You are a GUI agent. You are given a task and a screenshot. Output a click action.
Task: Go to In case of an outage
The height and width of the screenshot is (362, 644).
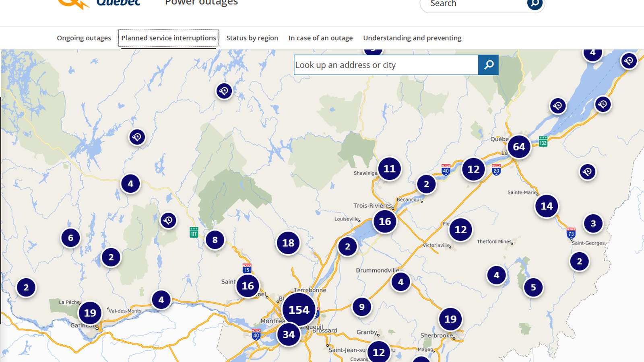pos(320,38)
